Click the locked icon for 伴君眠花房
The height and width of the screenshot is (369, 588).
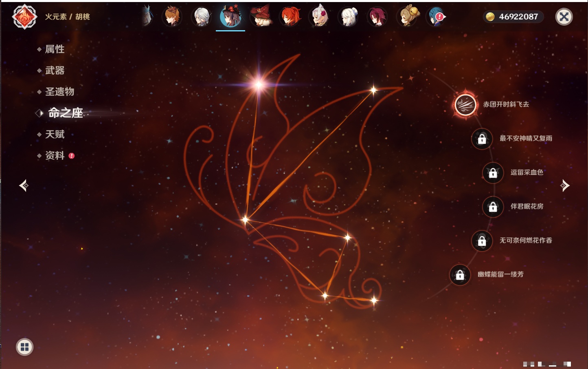click(x=493, y=207)
